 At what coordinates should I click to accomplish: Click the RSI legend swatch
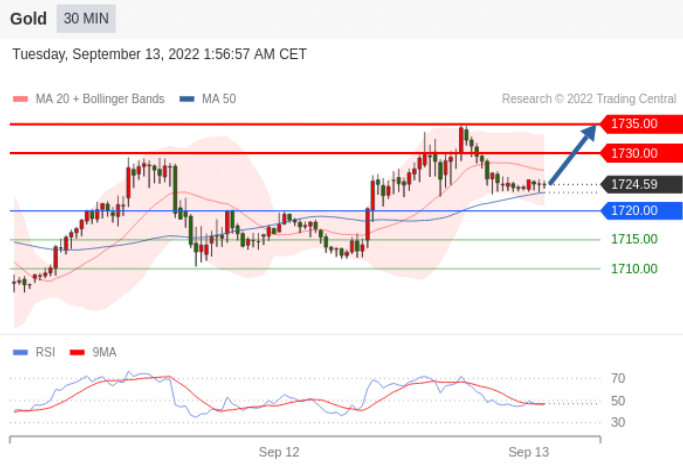tap(20, 352)
